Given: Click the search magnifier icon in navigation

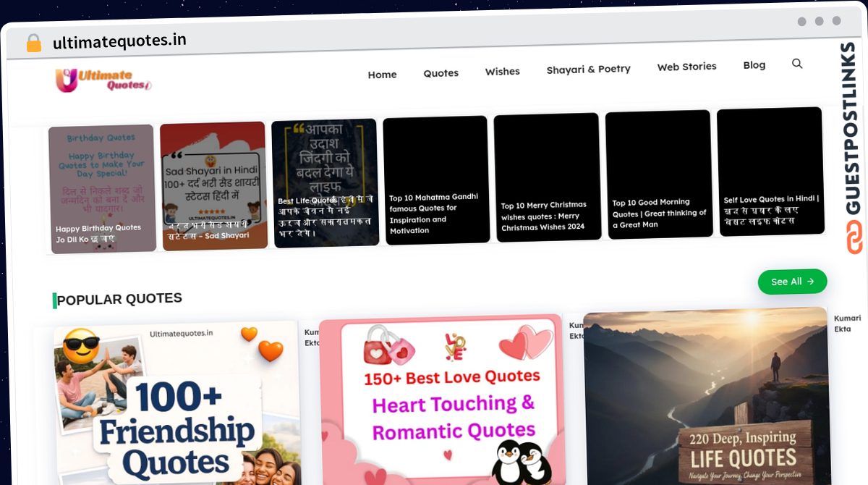Looking at the screenshot, I should (797, 64).
